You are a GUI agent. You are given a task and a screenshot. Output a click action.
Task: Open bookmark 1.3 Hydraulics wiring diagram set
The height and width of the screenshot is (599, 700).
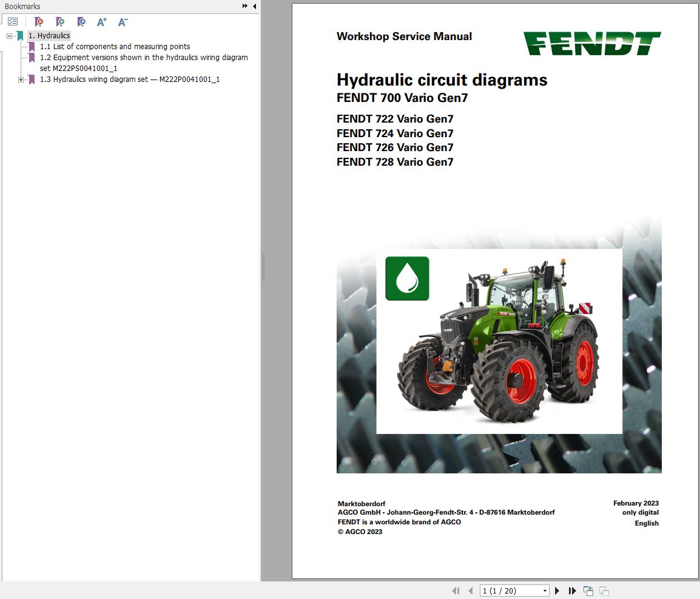[x=129, y=79]
